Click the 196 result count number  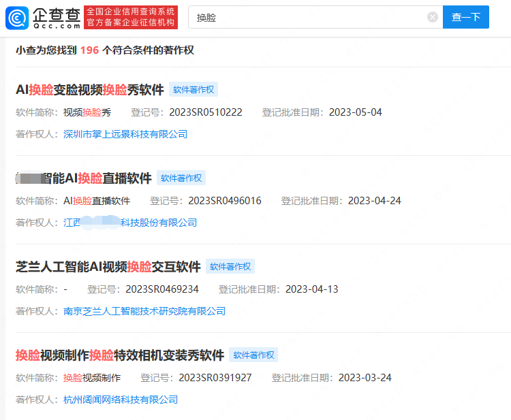coord(90,50)
